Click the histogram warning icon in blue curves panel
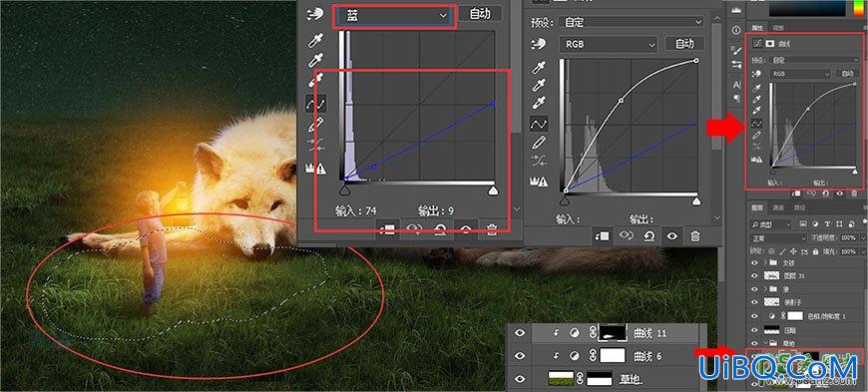 (315, 168)
